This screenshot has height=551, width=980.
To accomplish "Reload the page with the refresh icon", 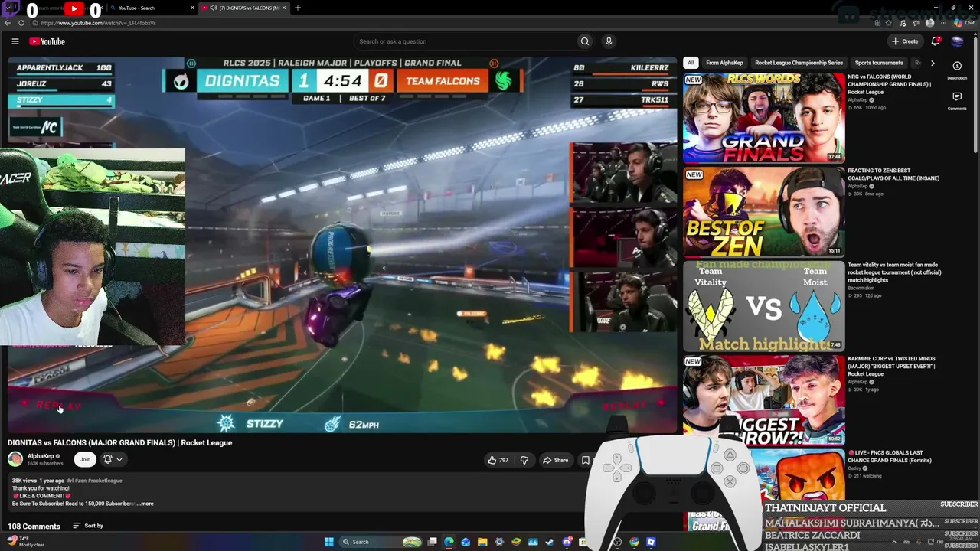I will [x=21, y=23].
